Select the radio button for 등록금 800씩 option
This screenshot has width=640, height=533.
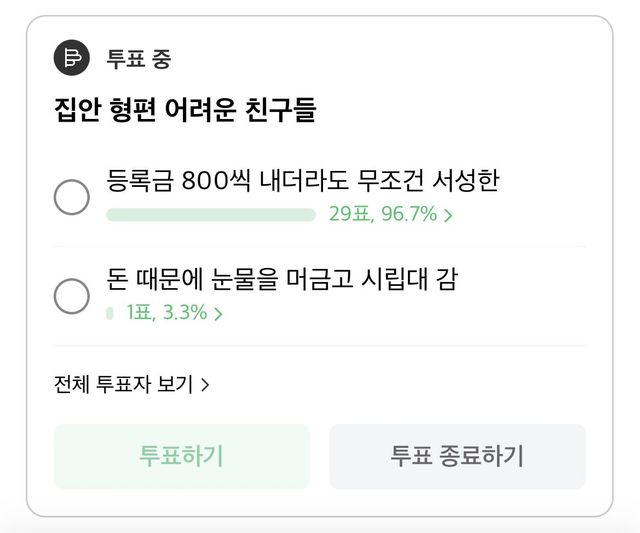[72, 197]
